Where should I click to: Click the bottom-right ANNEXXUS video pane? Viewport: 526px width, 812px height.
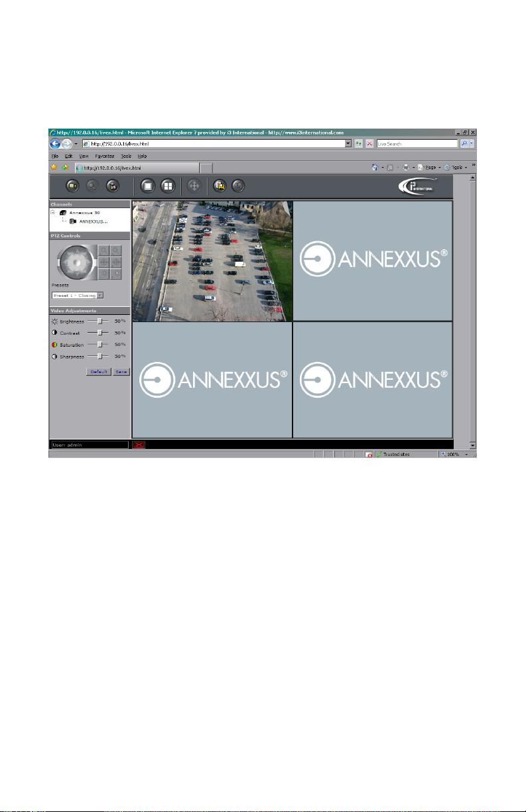click(x=373, y=380)
